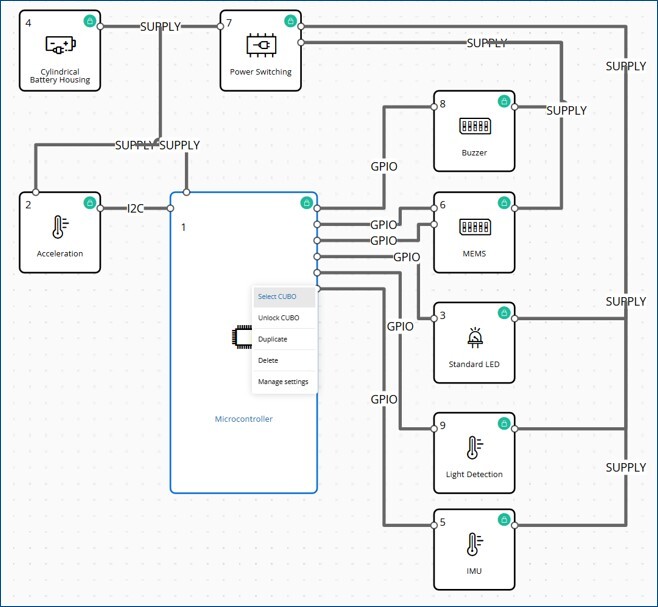
Task: Click the Buzzer block chip icon
Action: click(473, 127)
